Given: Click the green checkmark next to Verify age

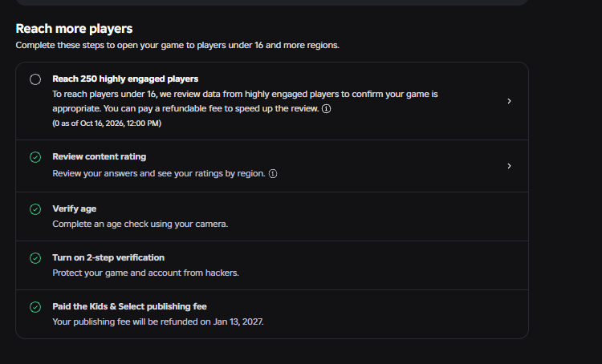Looking at the screenshot, I should click(35, 209).
